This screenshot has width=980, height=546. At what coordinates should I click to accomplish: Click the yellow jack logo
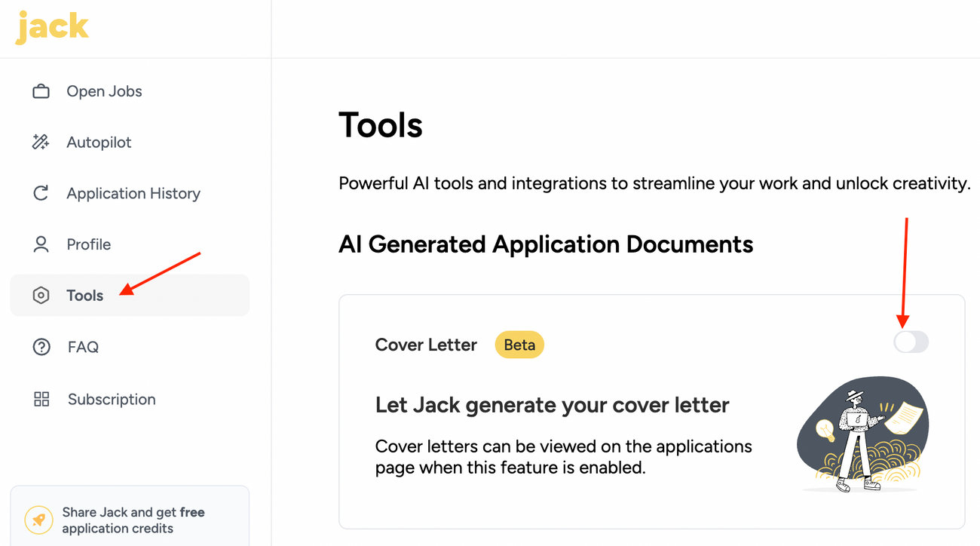click(x=52, y=27)
